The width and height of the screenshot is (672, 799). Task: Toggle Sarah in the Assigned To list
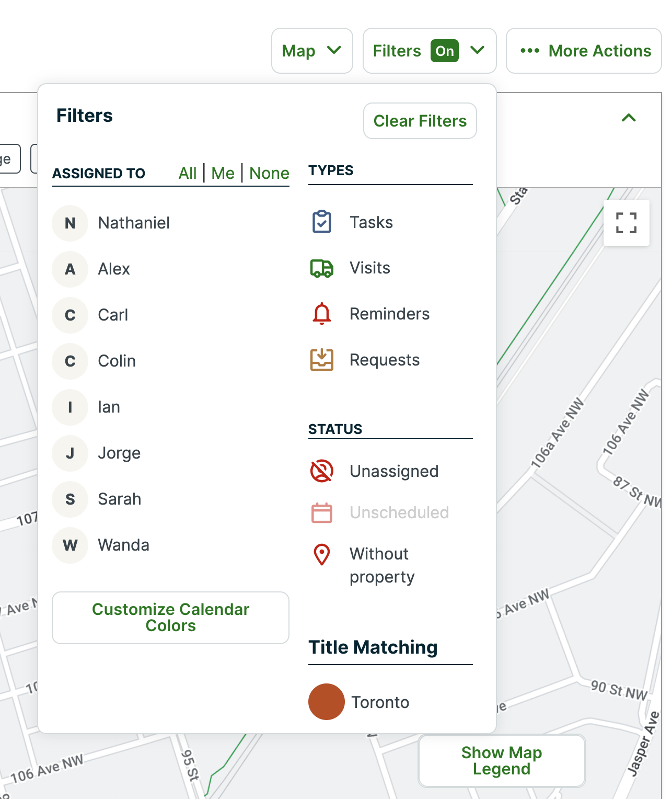[x=70, y=499]
